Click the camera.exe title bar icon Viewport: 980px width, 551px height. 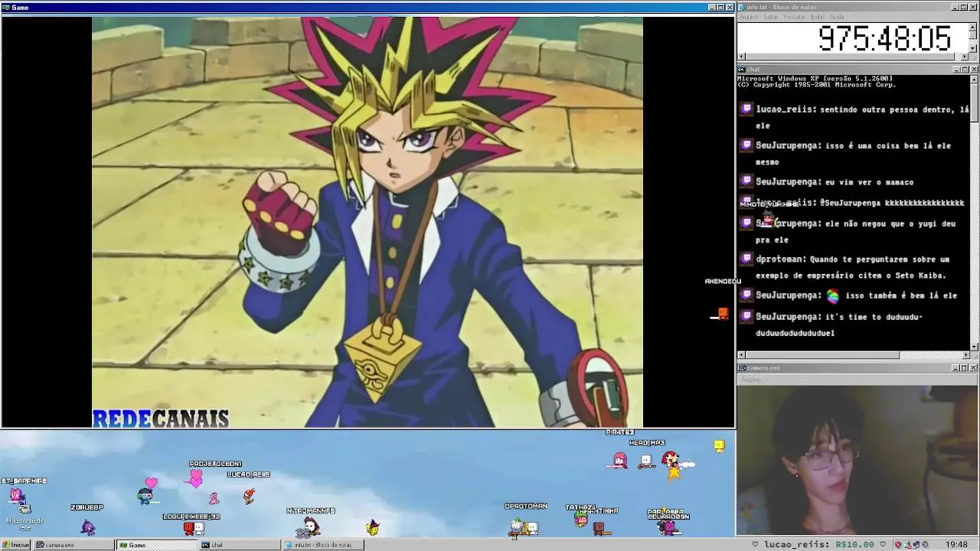click(742, 368)
